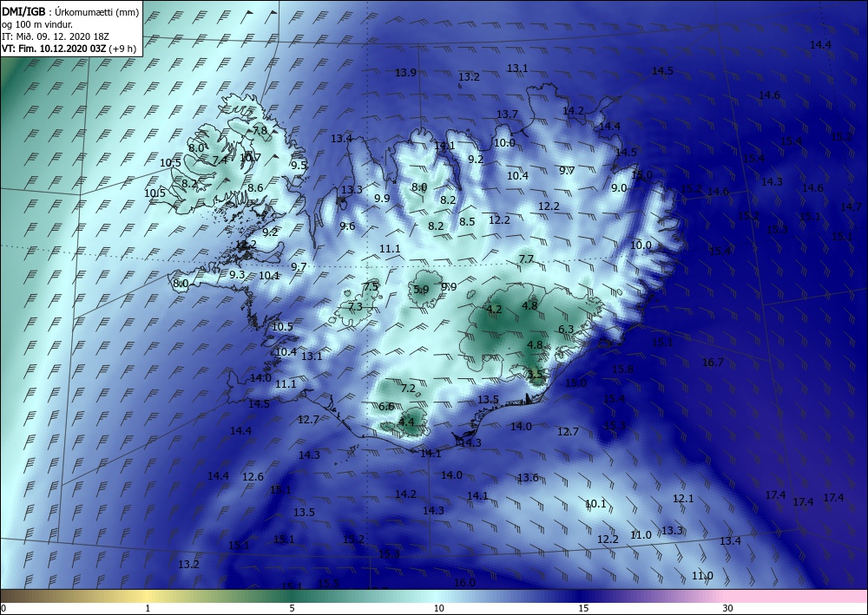This screenshot has height=615, width=868.
Task: Click the 16.0 map value
Action: 464,582
